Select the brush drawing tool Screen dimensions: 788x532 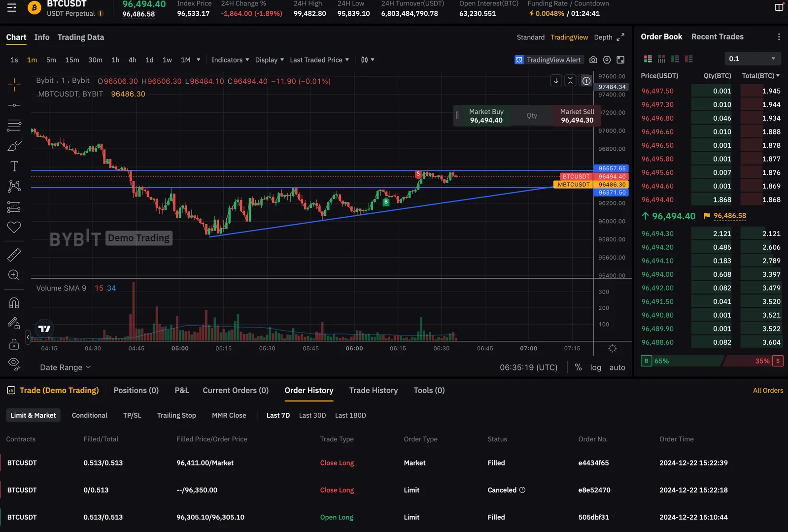click(x=14, y=146)
